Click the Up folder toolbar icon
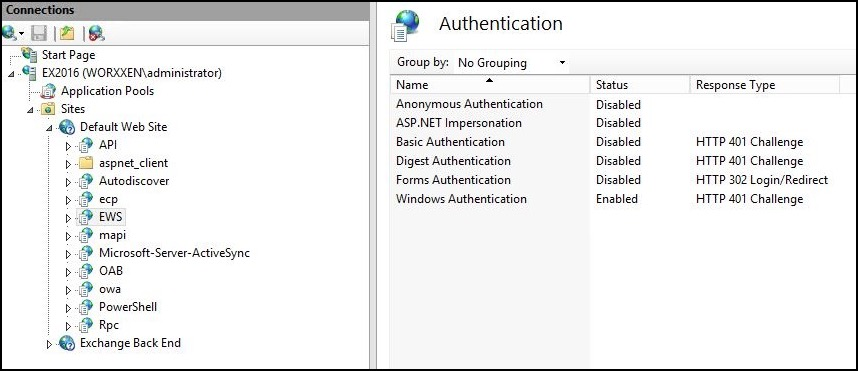The image size is (858, 371). (x=67, y=33)
